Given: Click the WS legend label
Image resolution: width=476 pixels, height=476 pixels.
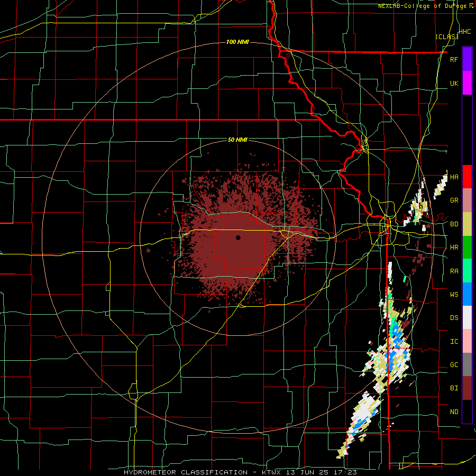Looking at the screenshot, I should point(454,294).
